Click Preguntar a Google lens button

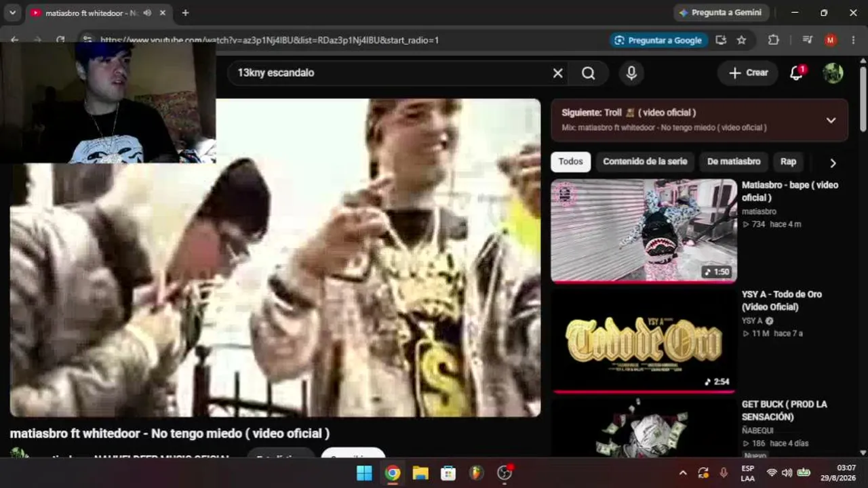point(658,40)
